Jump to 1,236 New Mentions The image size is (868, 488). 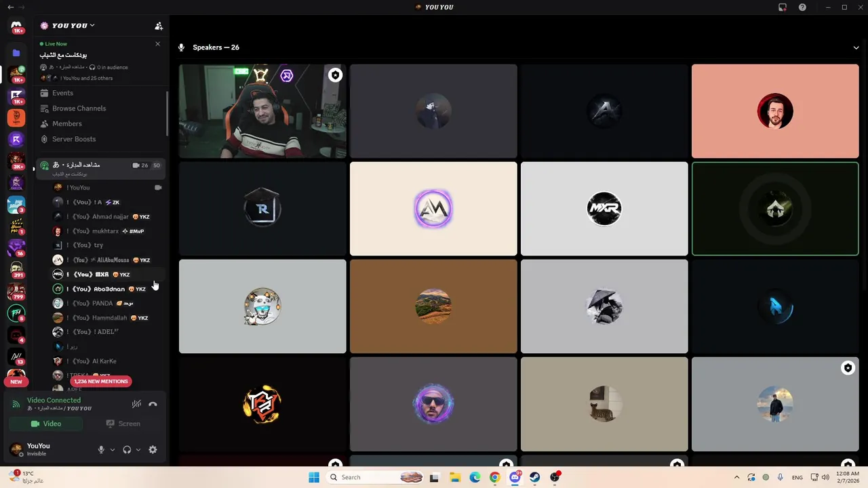coord(100,382)
